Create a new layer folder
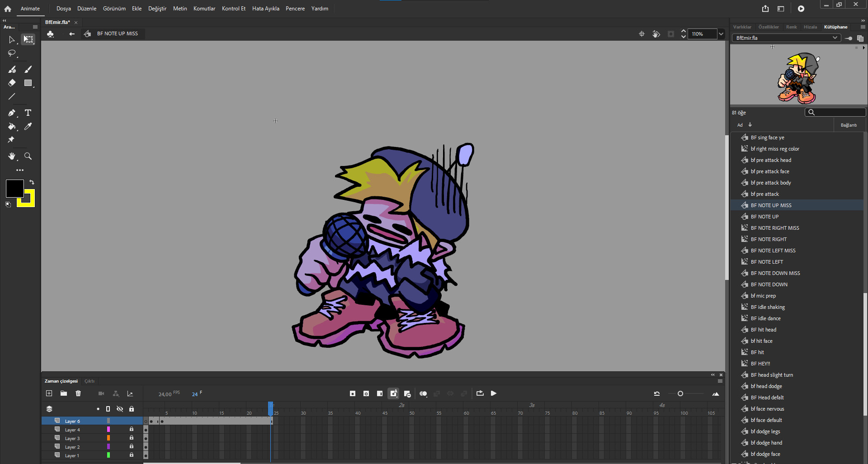This screenshot has width=868, height=464. (64, 393)
